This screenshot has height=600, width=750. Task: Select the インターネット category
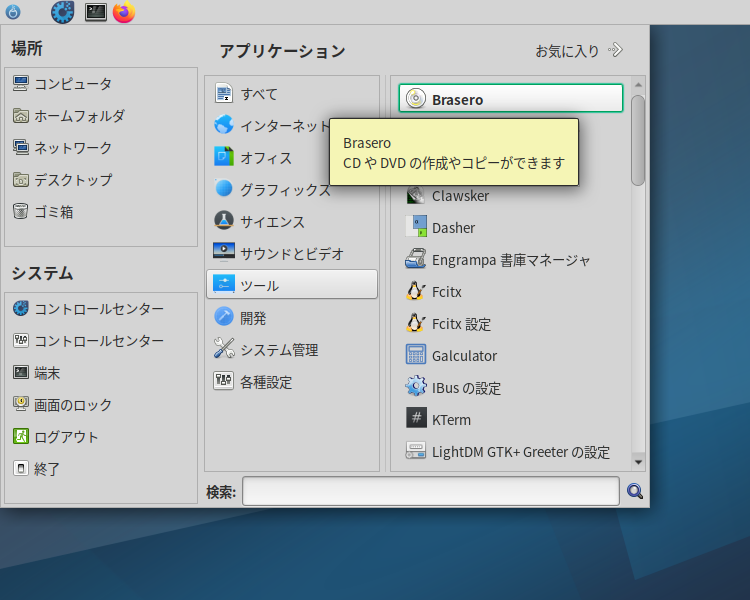tap(292, 125)
